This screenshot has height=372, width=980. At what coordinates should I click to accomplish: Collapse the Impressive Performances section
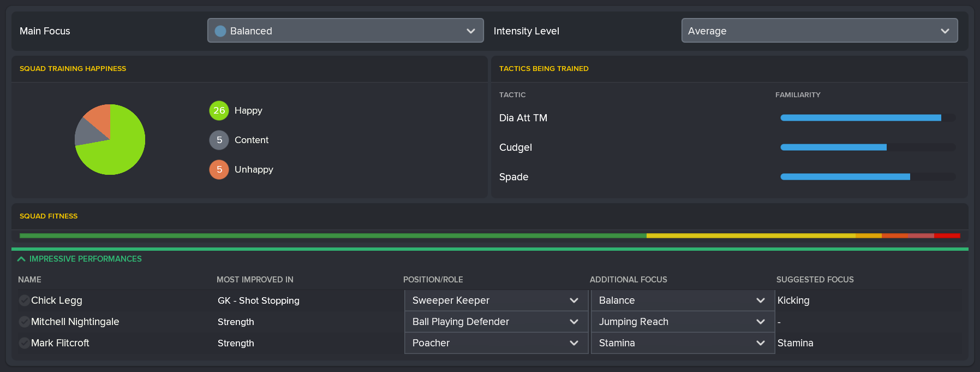pyautogui.click(x=22, y=259)
